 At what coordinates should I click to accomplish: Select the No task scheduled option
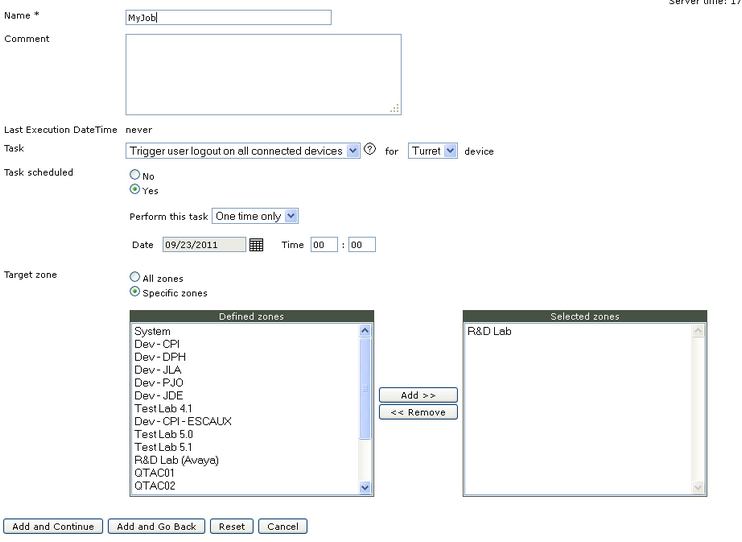[135, 175]
